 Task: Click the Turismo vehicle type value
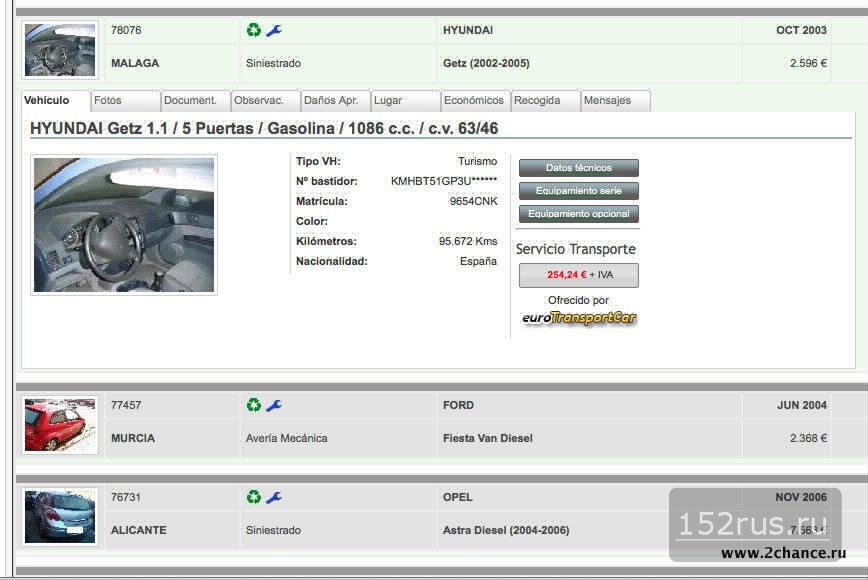click(x=477, y=162)
